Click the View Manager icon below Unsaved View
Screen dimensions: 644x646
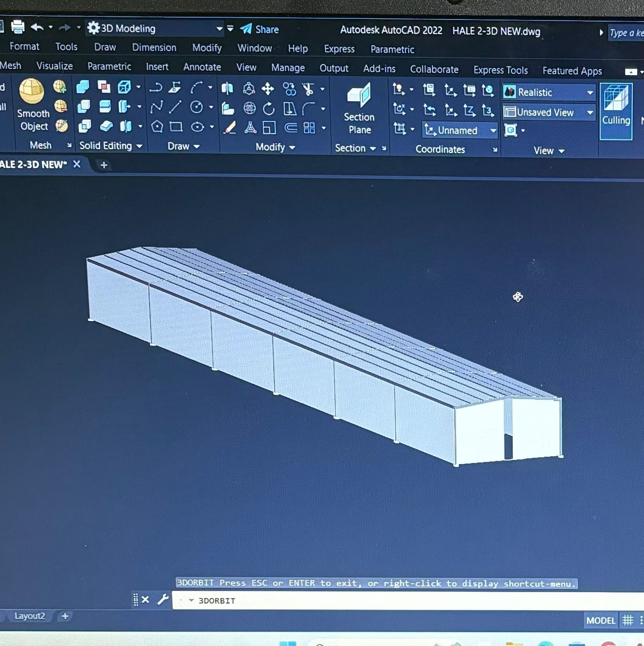click(x=510, y=130)
